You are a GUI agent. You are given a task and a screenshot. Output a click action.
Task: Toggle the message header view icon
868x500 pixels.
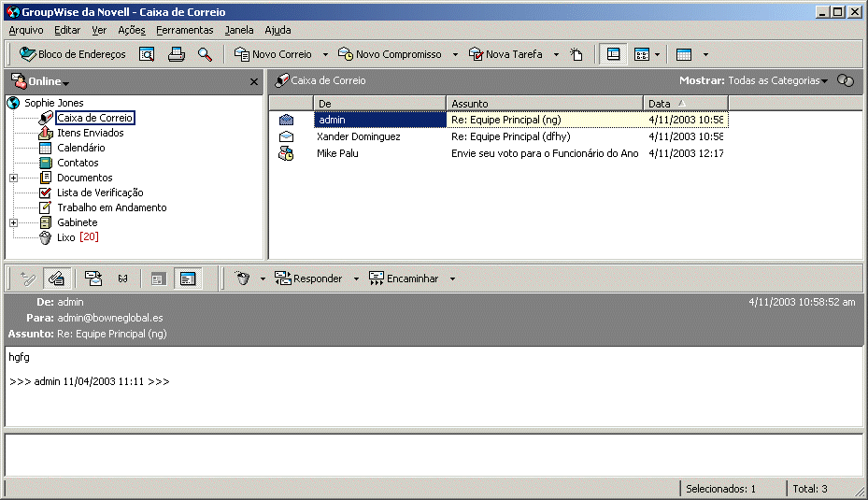[x=188, y=279]
